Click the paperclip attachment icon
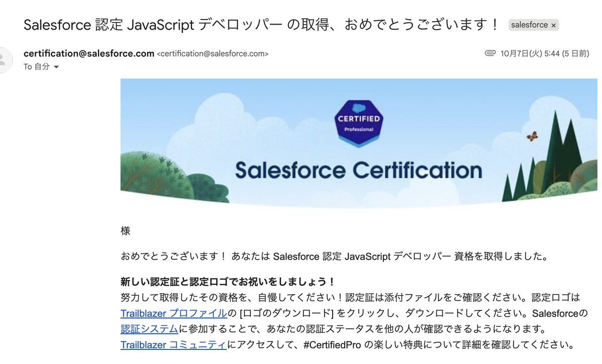 point(490,53)
